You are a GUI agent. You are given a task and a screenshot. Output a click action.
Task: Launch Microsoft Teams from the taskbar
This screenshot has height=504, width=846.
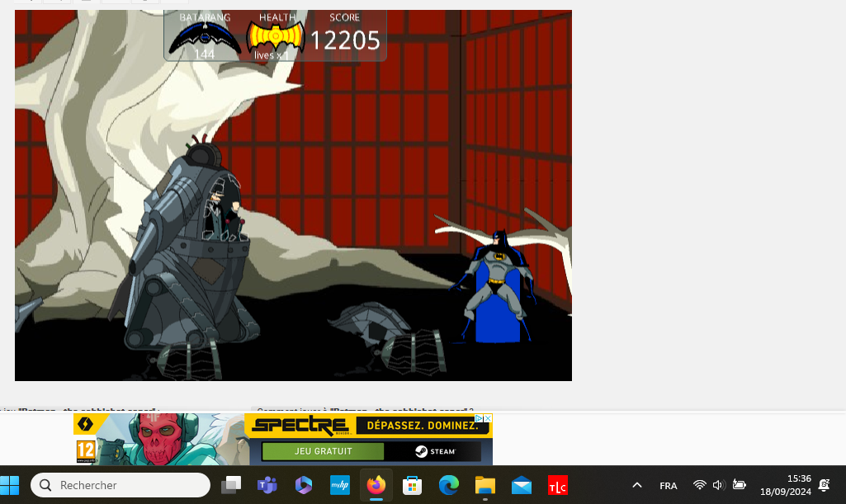tap(267, 485)
